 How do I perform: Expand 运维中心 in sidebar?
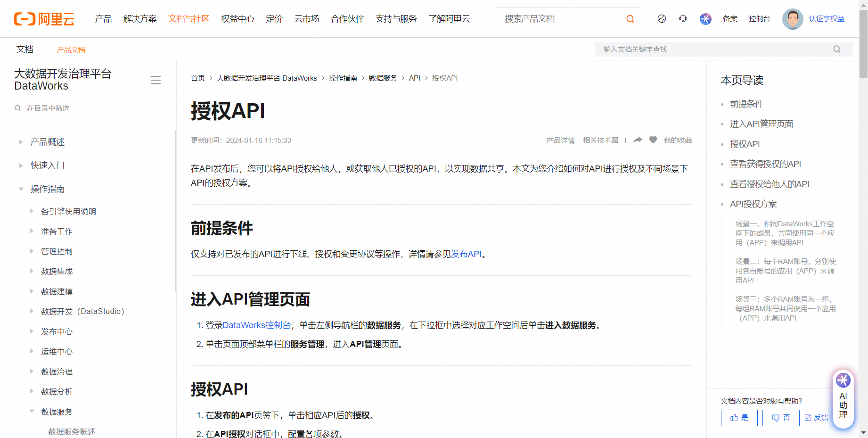pyautogui.click(x=32, y=351)
